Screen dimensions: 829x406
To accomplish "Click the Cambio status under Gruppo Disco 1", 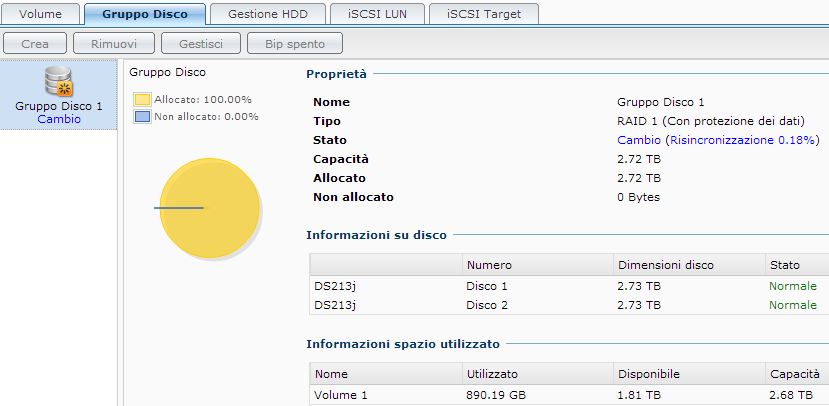I will click(58, 119).
